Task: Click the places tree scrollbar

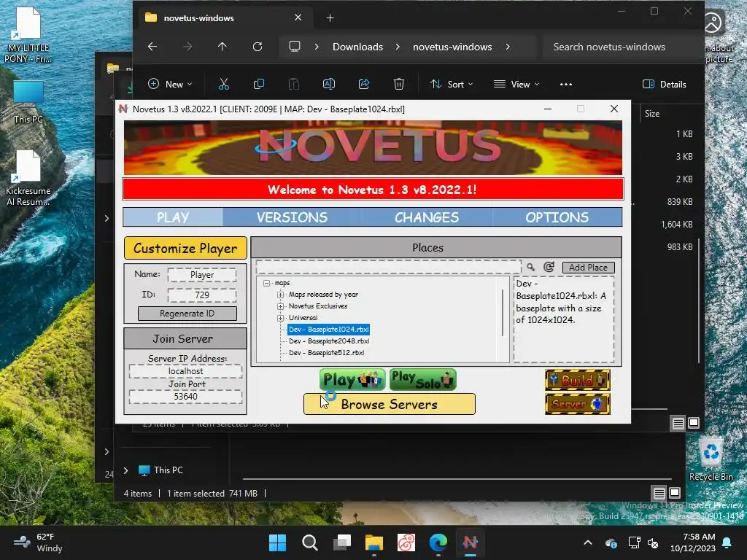Action: click(503, 313)
